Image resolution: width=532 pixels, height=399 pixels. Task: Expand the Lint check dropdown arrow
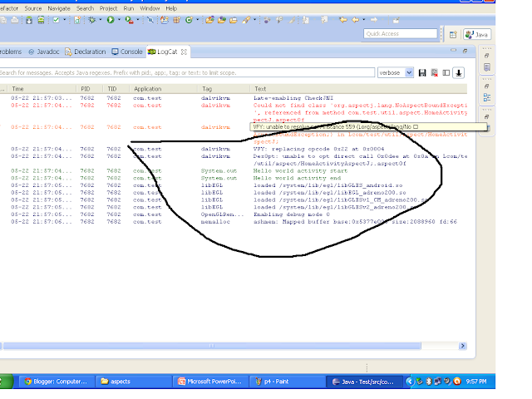[65, 20]
